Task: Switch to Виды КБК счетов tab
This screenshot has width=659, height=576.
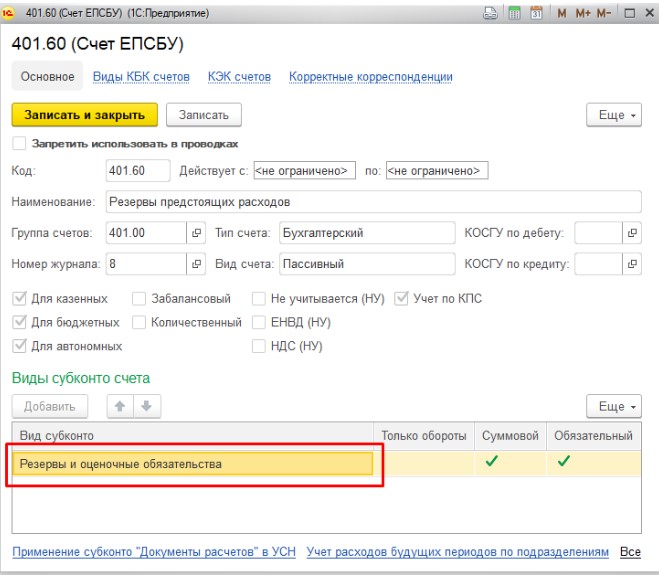Action: pyautogui.click(x=141, y=76)
